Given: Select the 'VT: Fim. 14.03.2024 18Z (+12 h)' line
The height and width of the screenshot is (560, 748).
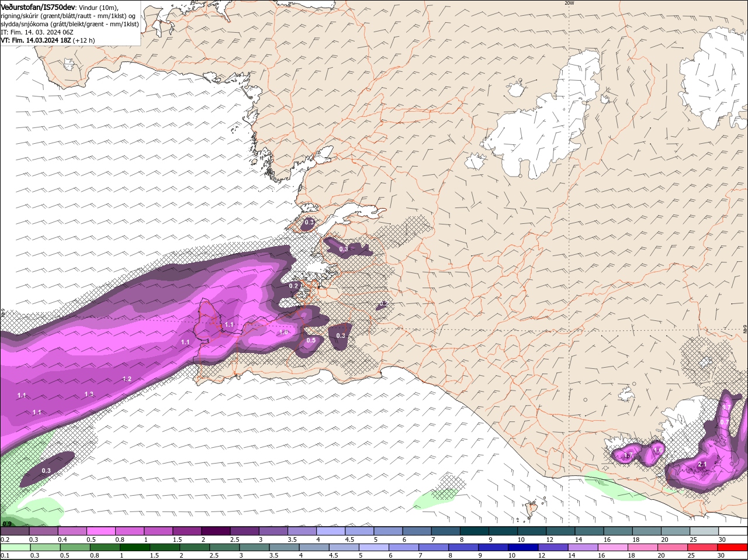Looking at the screenshot, I should click(48, 40).
